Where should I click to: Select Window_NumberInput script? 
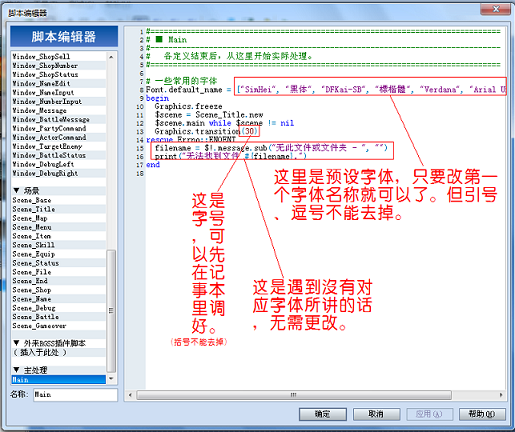coord(59,101)
